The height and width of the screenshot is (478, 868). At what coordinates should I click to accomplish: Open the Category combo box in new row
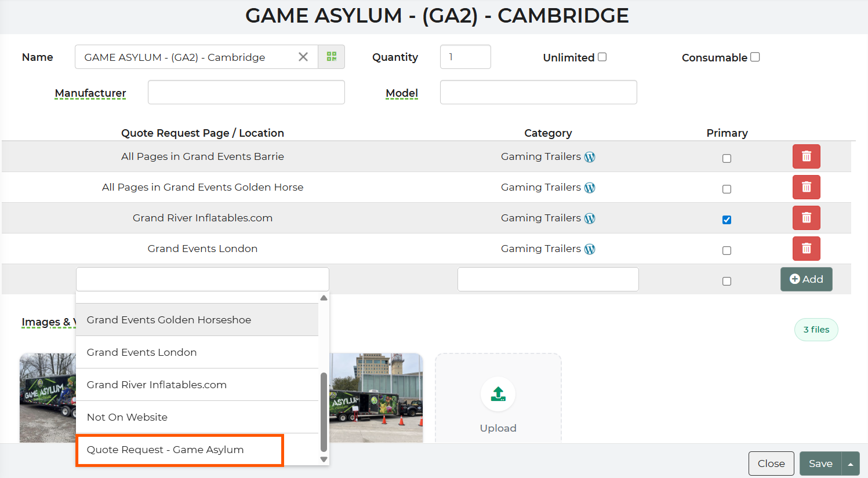(x=548, y=279)
